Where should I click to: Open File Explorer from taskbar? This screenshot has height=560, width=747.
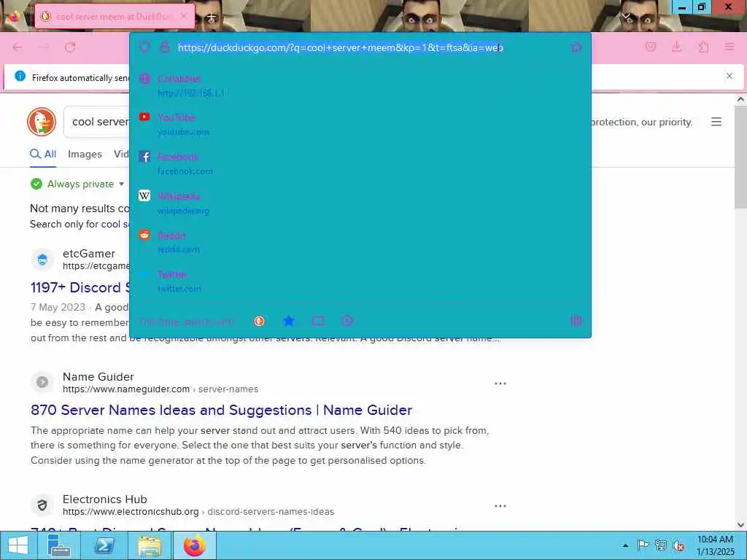click(149, 545)
